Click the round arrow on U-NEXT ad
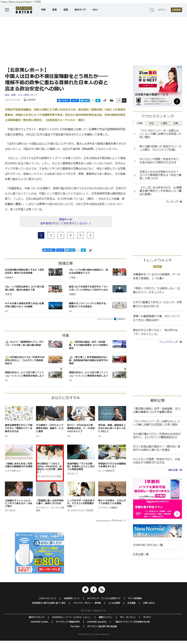187x644 pixels. click(177, 101)
